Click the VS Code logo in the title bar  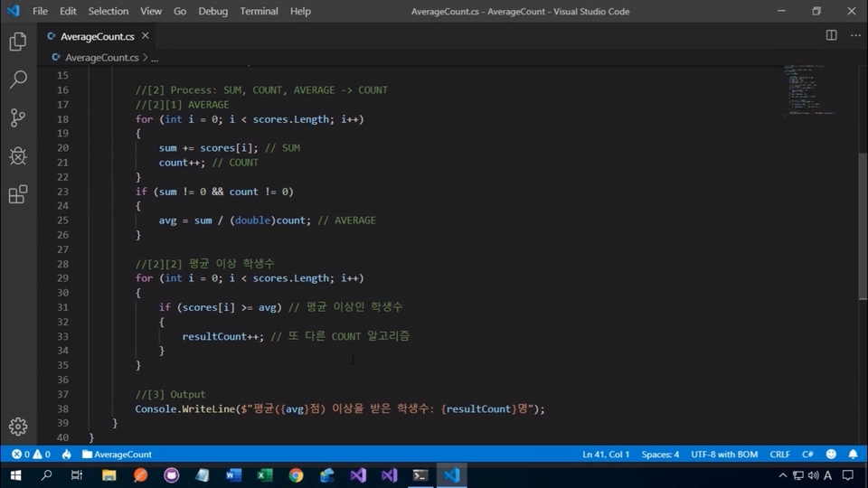(14, 11)
